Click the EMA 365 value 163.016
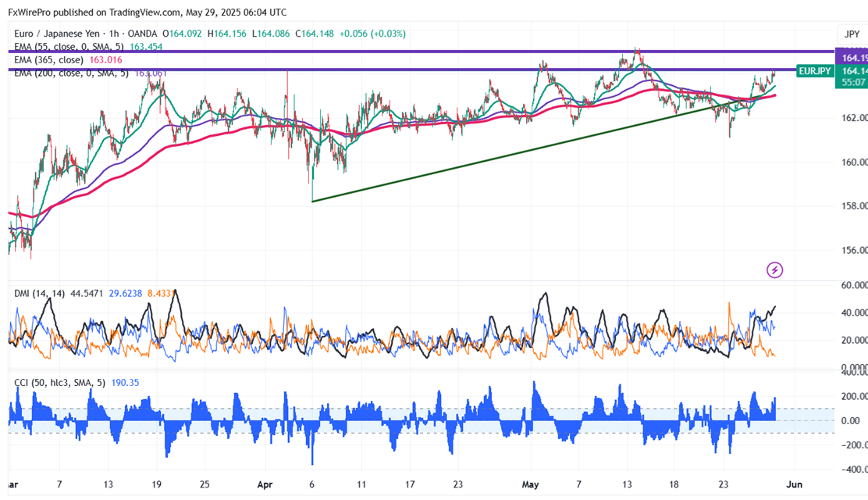Screen dimensions: 868x500 pos(105,60)
